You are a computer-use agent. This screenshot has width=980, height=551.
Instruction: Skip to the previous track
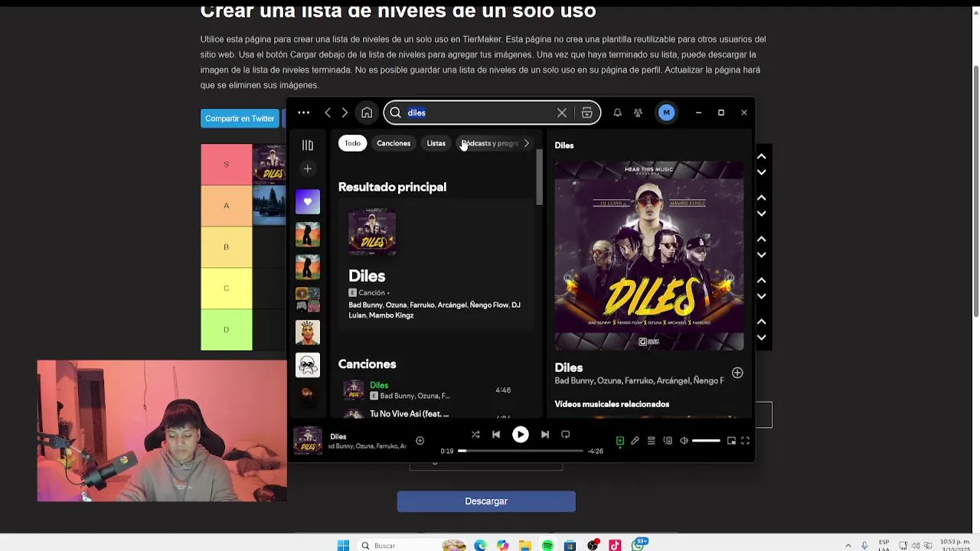tap(496, 435)
